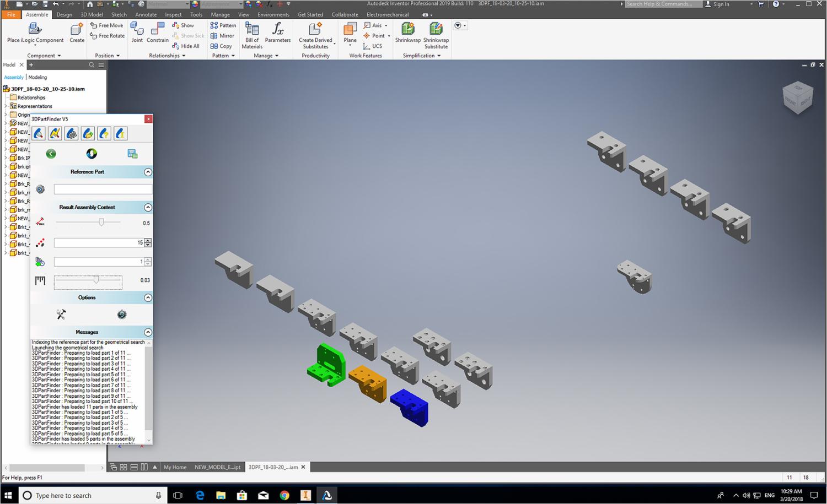Click the 0.03 spacing slider handle
The width and height of the screenshot is (827, 504).
[96, 280]
